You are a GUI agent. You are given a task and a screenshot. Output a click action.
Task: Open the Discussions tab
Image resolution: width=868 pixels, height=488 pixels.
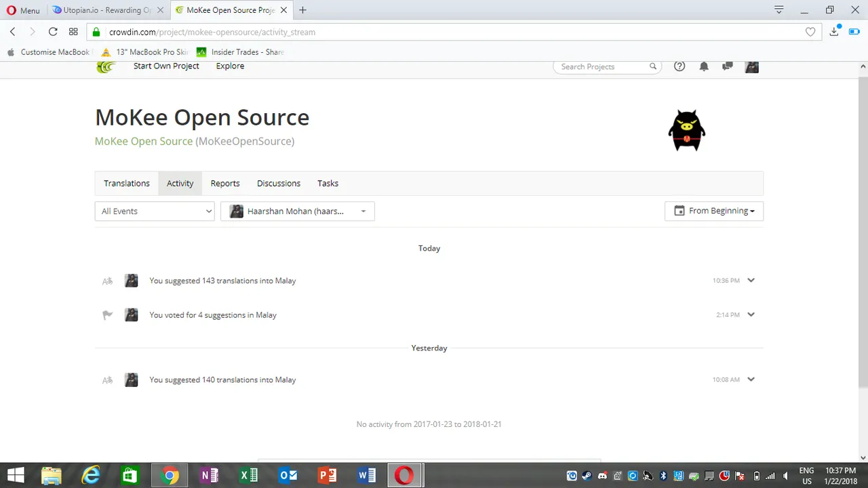point(279,184)
